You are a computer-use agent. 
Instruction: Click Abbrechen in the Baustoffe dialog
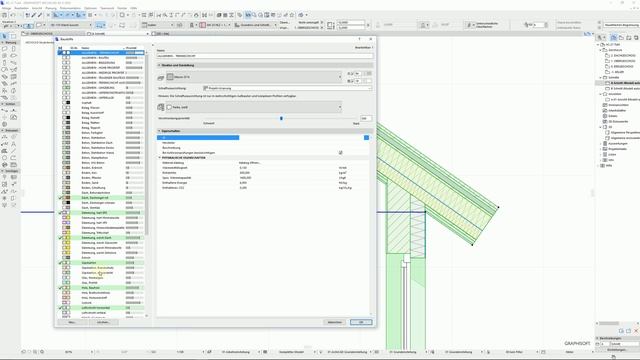click(x=335, y=322)
